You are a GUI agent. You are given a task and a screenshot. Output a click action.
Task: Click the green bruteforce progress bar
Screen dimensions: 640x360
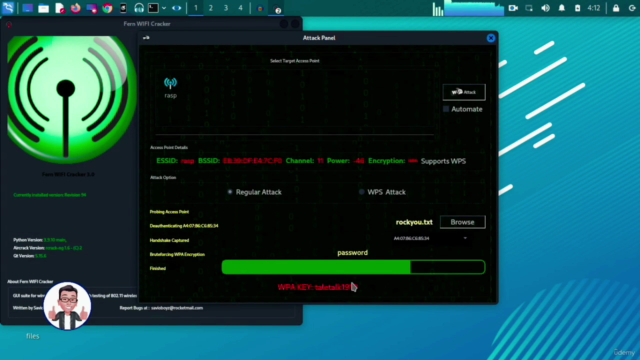[353, 267]
